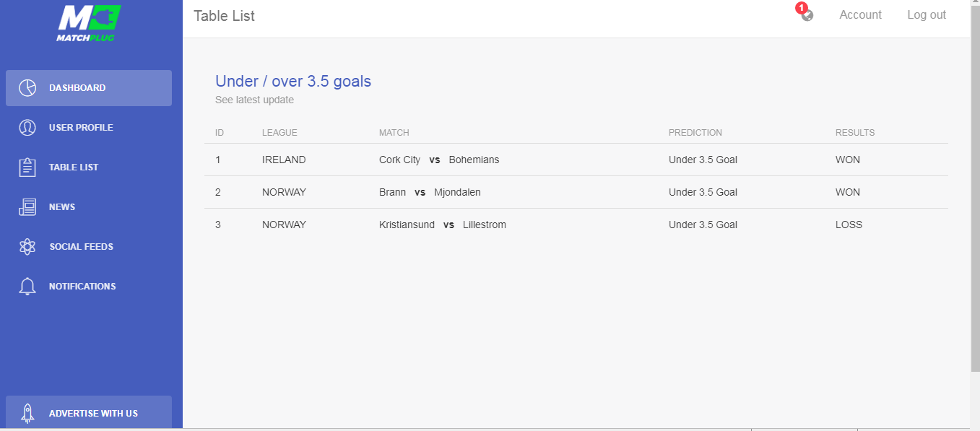The width and height of the screenshot is (980, 431).
Task: Click the Advertise With Us button
Action: click(x=89, y=413)
